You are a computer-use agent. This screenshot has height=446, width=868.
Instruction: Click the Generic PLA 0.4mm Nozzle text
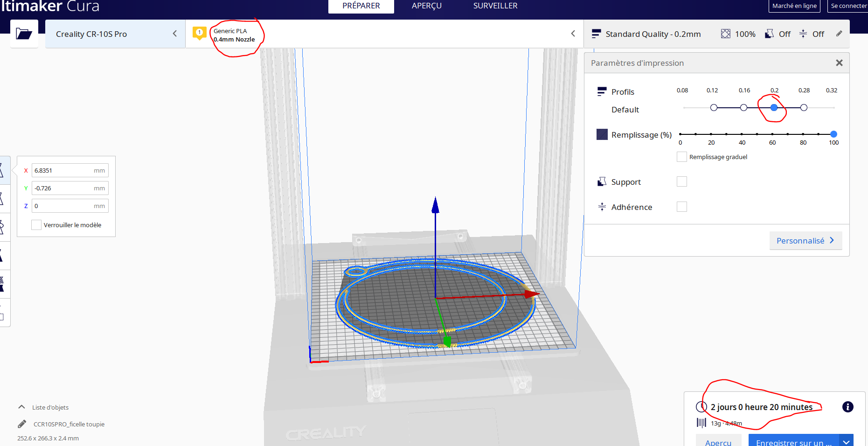coord(234,35)
